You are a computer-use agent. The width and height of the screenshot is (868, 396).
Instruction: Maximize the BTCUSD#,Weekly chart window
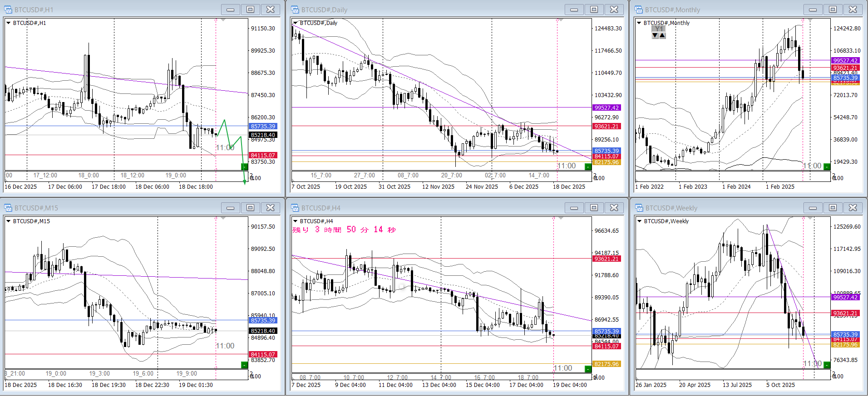(x=833, y=208)
